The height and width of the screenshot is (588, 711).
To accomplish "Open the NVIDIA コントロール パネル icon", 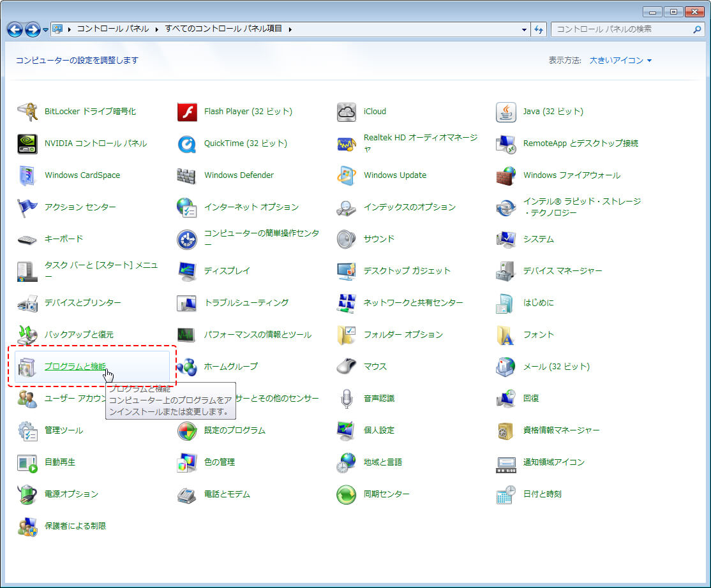I will 27,144.
